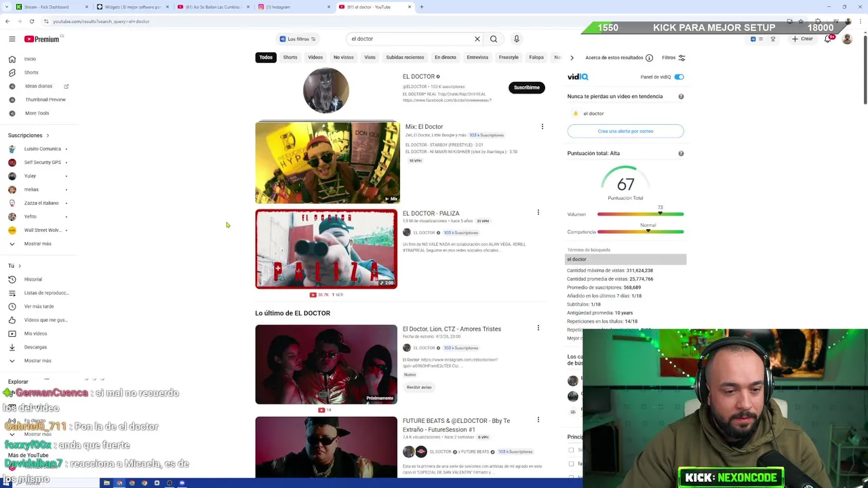Go back in browser history
This screenshot has width=868, height=488.
pyautogui.click(x=7, y=21)
